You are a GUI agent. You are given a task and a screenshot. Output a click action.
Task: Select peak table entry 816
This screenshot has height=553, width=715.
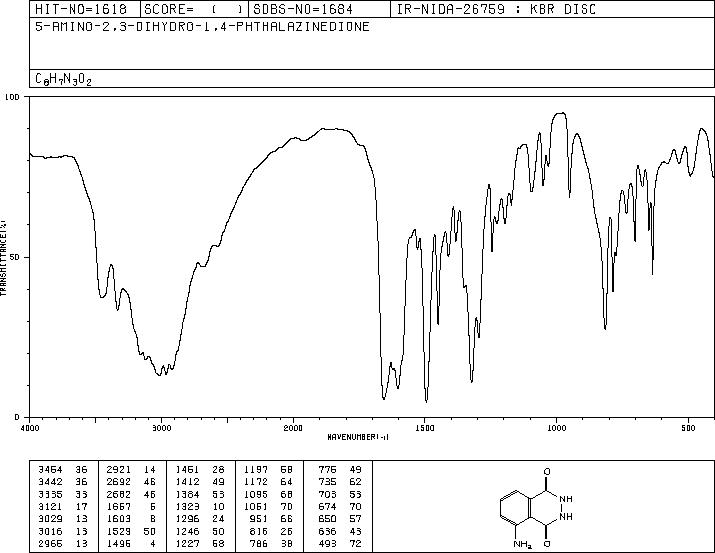pos(259,532)
